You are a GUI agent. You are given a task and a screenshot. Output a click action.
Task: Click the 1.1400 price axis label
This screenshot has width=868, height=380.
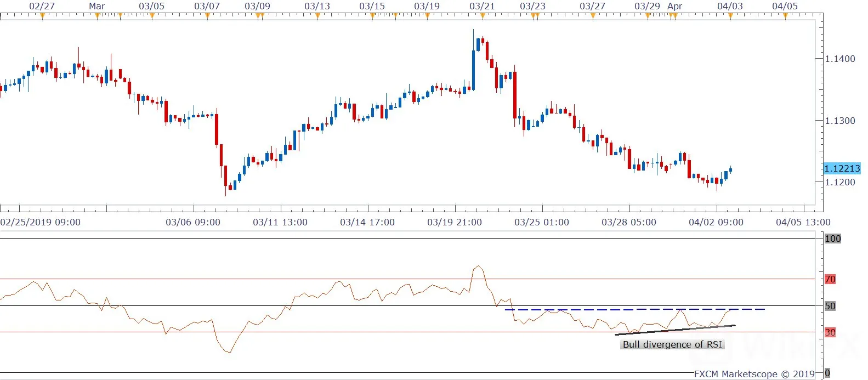tap(840, 59)
